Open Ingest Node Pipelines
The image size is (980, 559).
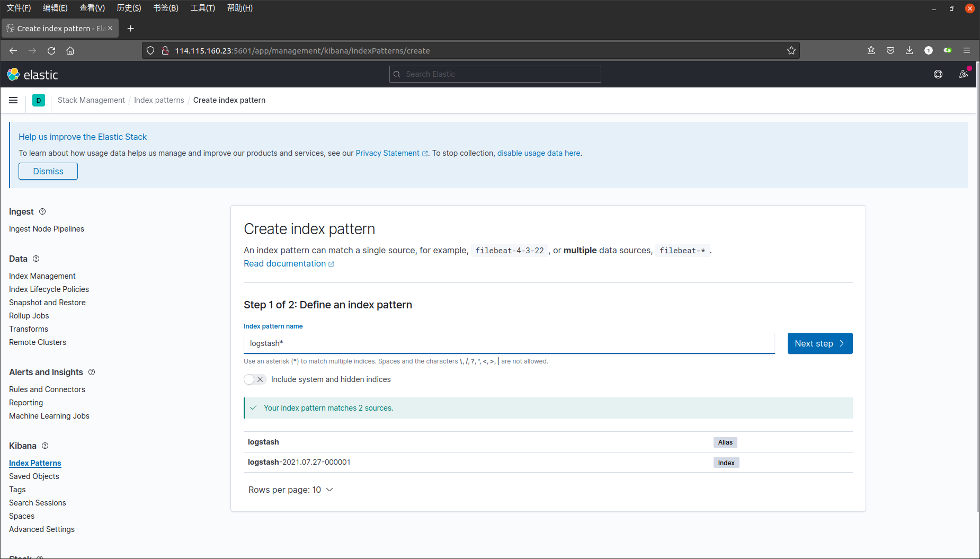point(47,229)
